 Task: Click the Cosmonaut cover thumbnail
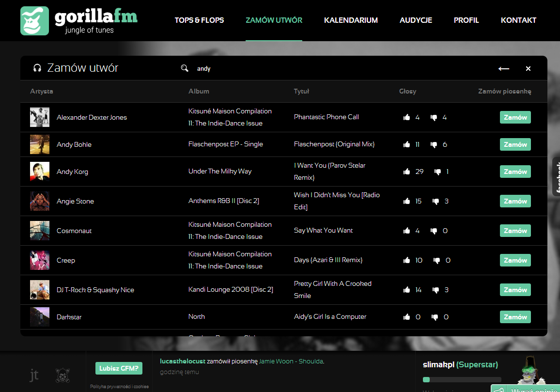click(x=40, y=231)
